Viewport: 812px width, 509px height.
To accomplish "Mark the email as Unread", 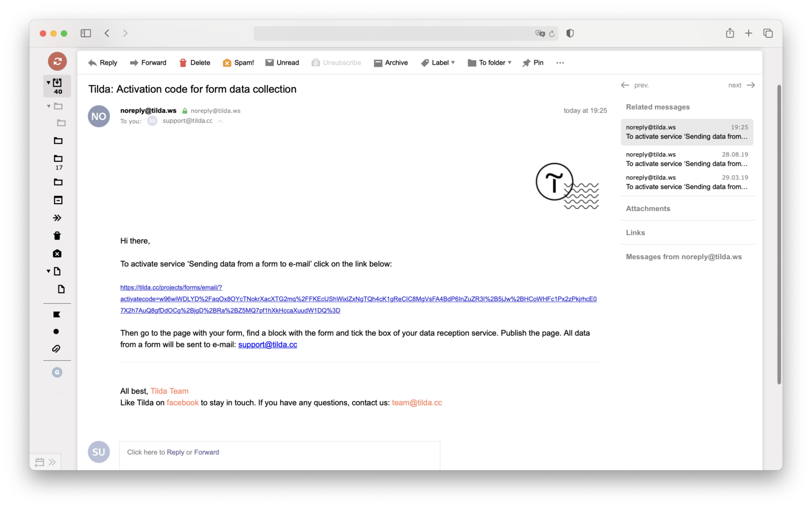I will 282,63.
